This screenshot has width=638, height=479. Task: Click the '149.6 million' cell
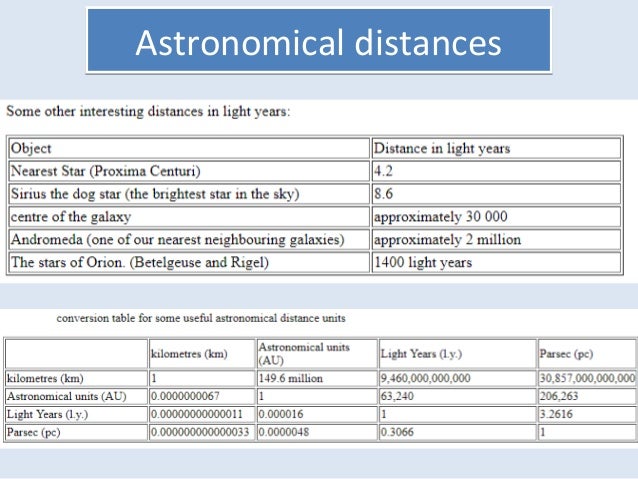(317, 378)
